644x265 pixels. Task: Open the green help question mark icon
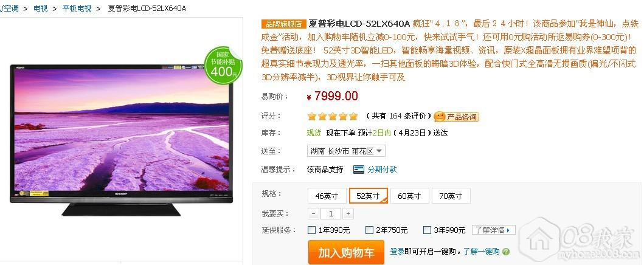506,252
